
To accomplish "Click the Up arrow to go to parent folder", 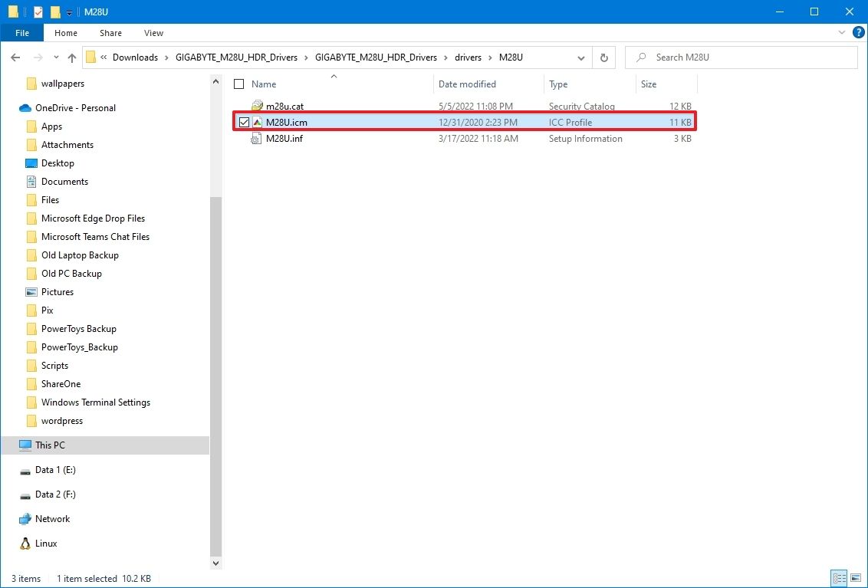I will point(71,57).
